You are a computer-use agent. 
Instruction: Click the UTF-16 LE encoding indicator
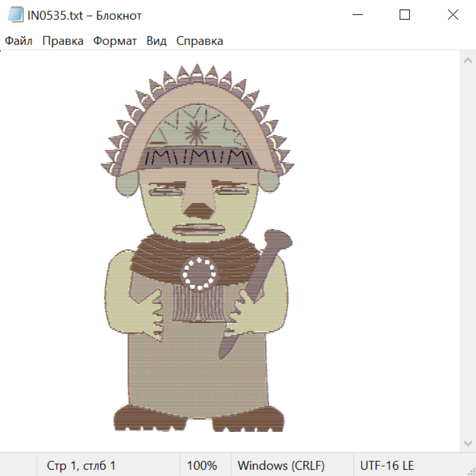(x=387, y=465)
